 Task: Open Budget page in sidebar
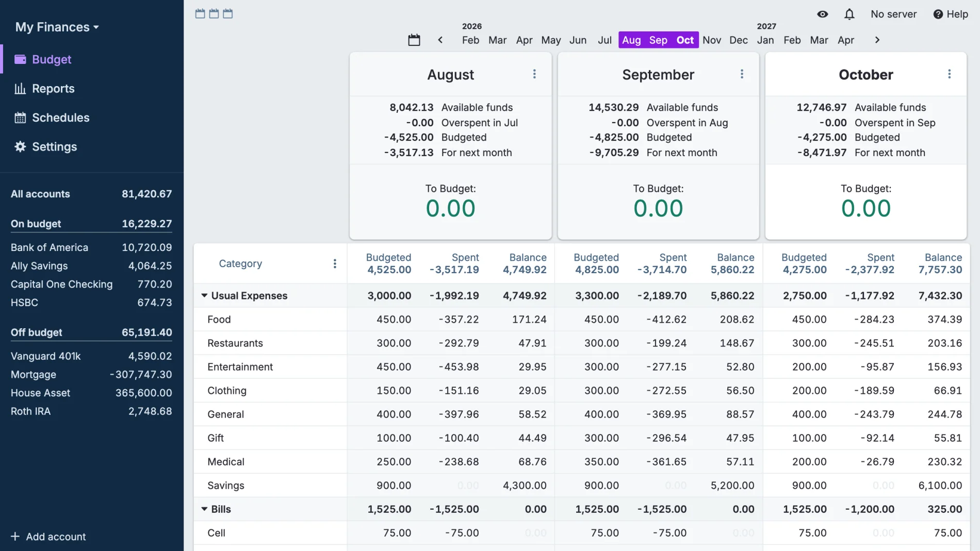(92, 59)
